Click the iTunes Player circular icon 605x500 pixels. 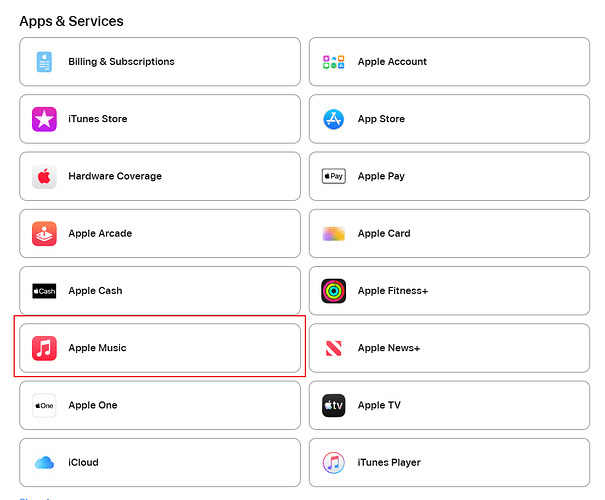[x=334, y=462]
